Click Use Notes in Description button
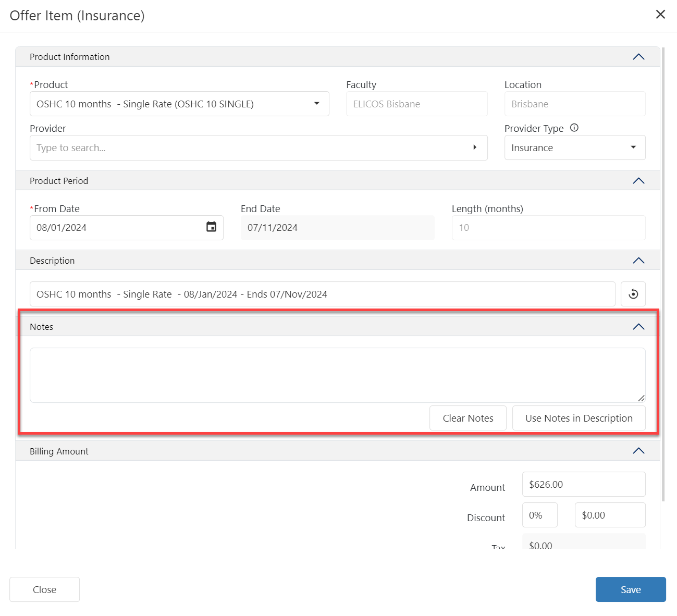Viewport: 677px width, 616px height. coord(578,418)
